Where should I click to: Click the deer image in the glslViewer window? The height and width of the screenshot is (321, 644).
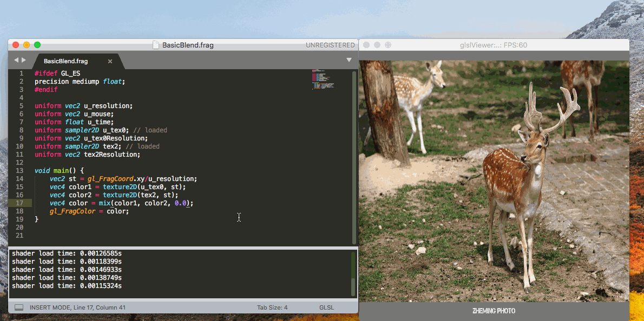pyautogui.click(x=494, y=181)
